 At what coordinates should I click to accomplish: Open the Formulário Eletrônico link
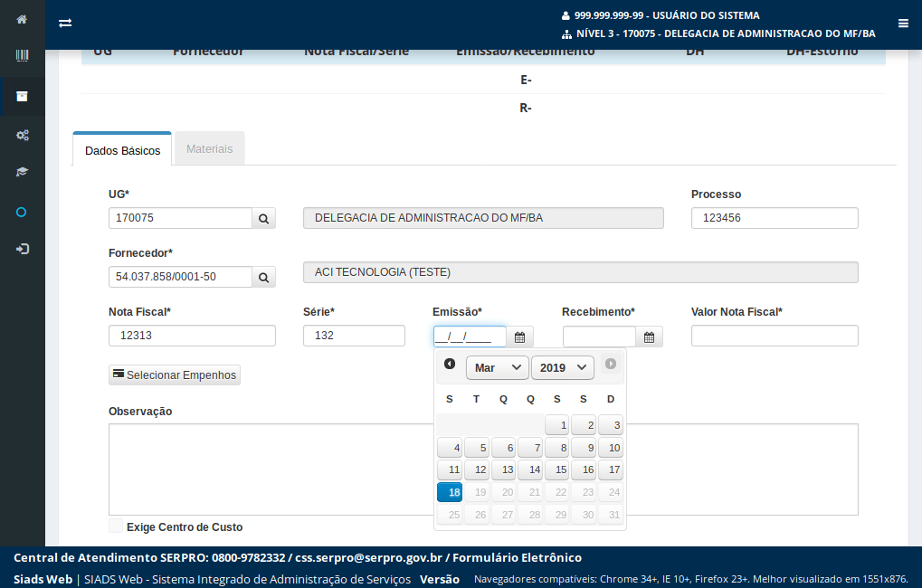pyautogui.click(x=517, y=557)
